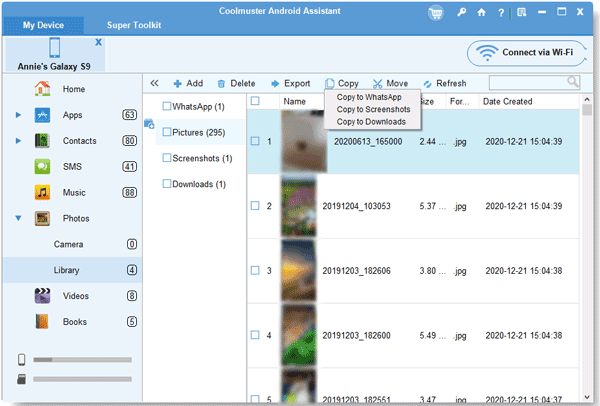The height and width of the screenshot is (406, 600).
Task: Click the Connect via Wi-Fi button
Action: click(x=527, y=53)
